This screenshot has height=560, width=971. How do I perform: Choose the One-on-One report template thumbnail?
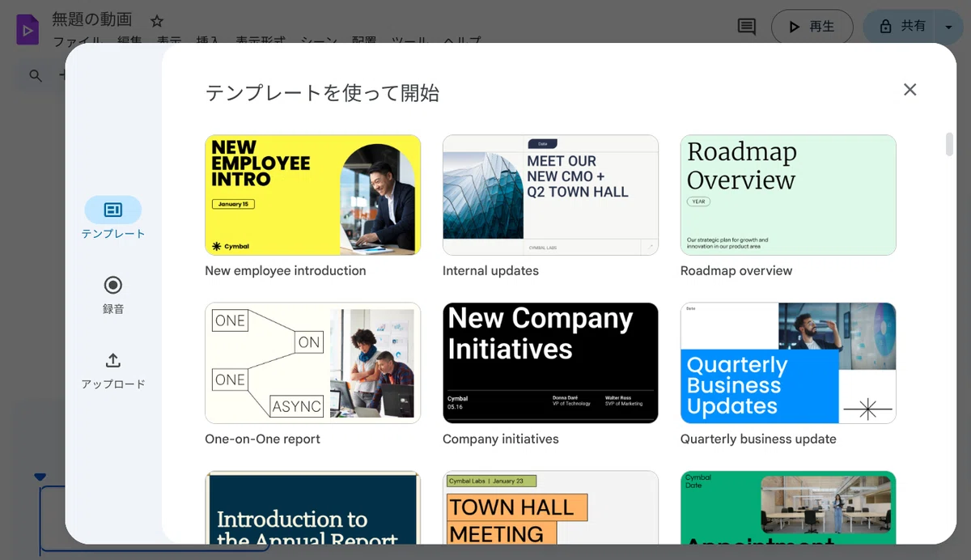pos(312,363)
